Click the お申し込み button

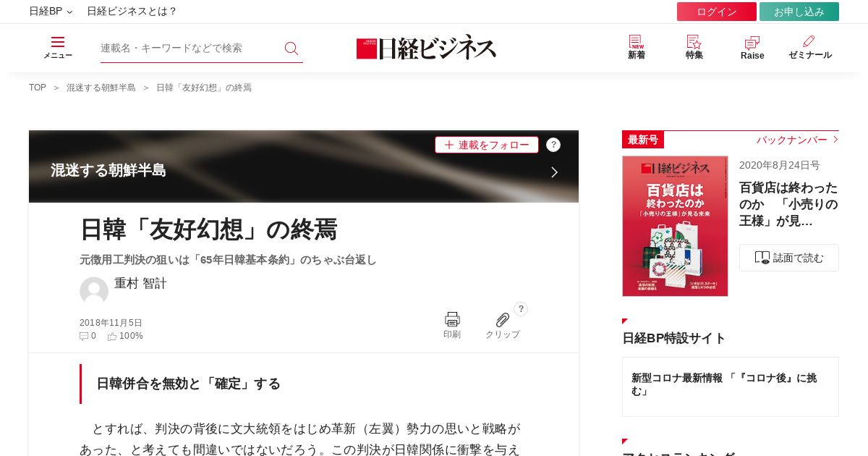tap(799, 12)
